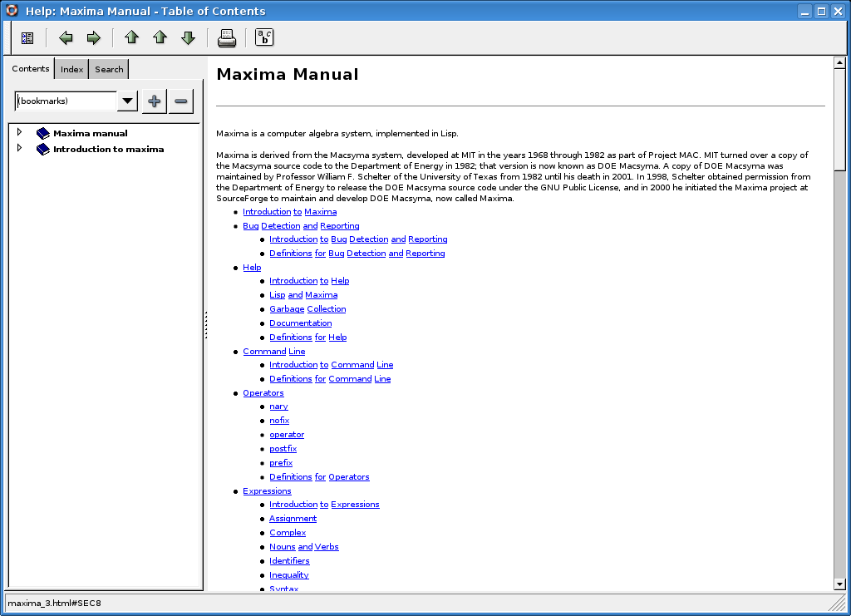Open the Introduction to Maxima link
Screen dimensions: 851x616
tap(289, 212)
